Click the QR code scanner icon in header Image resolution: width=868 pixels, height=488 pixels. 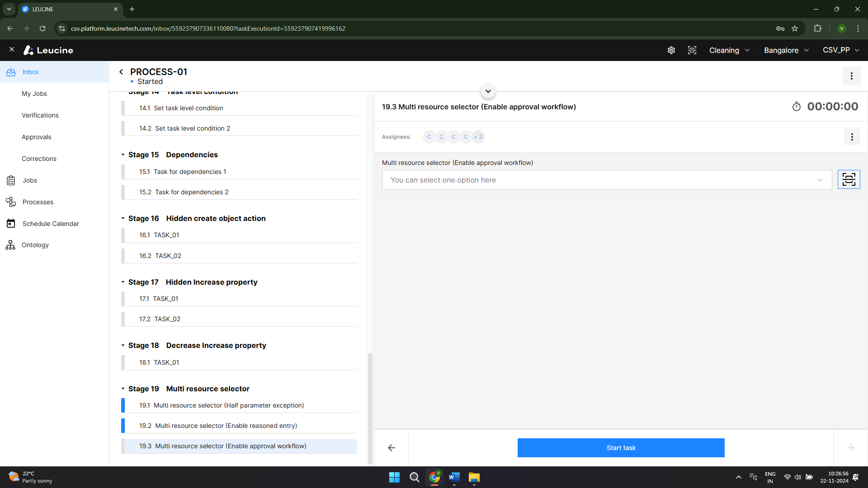tap(692, 50)
